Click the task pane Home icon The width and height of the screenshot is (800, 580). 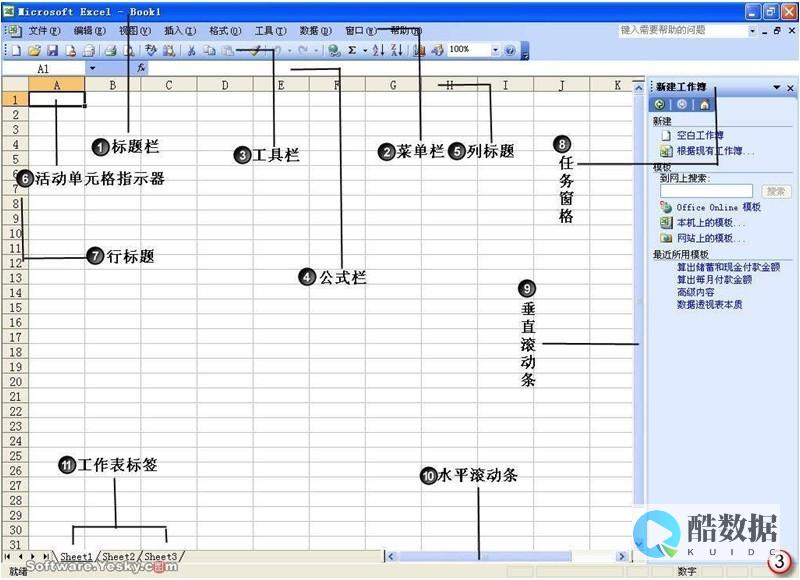point(704,105)
